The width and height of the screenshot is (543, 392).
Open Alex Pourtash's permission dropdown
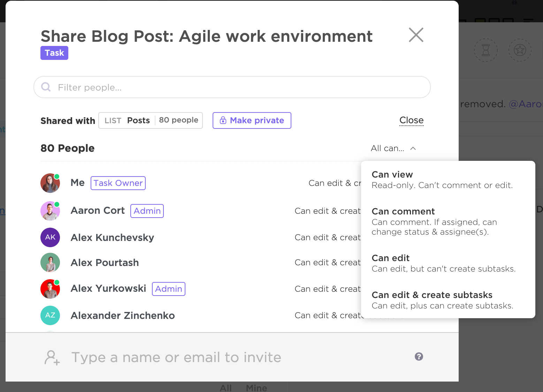pos(327,262)
